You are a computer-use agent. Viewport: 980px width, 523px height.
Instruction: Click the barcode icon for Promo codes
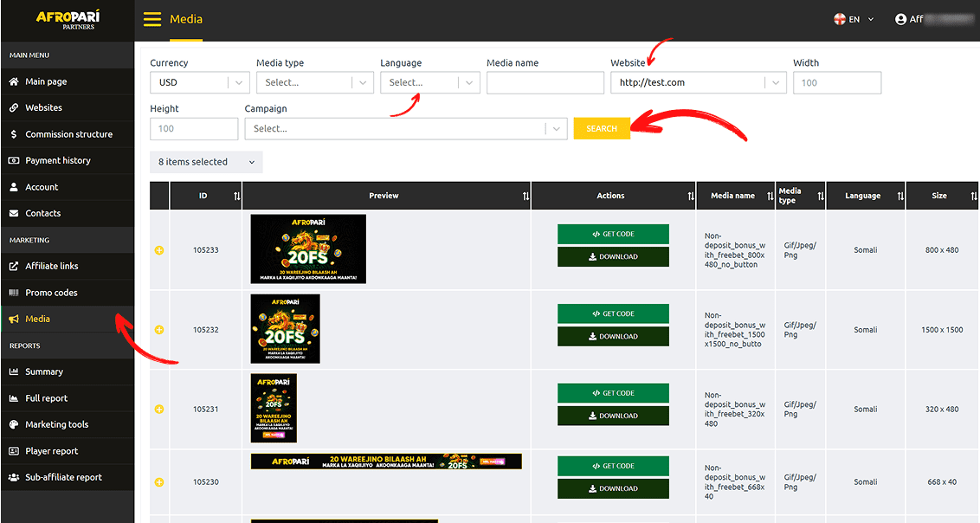[x=14, y=293]
